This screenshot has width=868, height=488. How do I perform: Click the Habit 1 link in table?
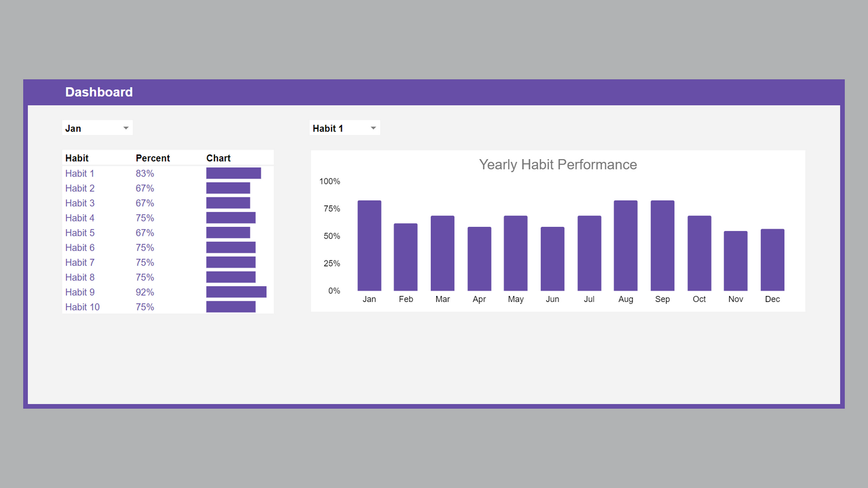tap(80, 173)
